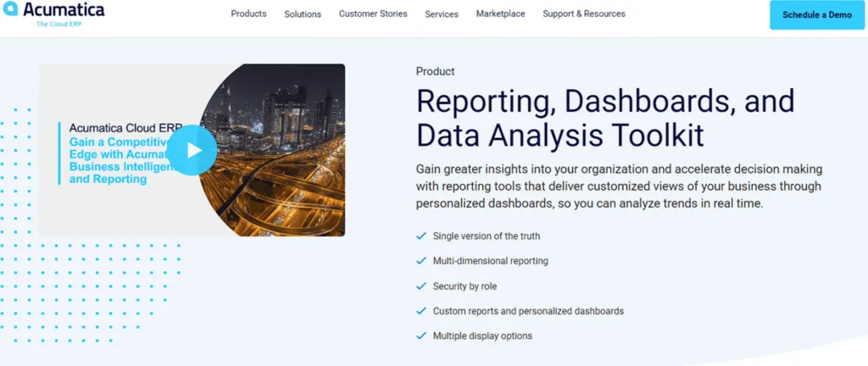
Task: Select the text 'Security by role'
Action: (465, 286)
